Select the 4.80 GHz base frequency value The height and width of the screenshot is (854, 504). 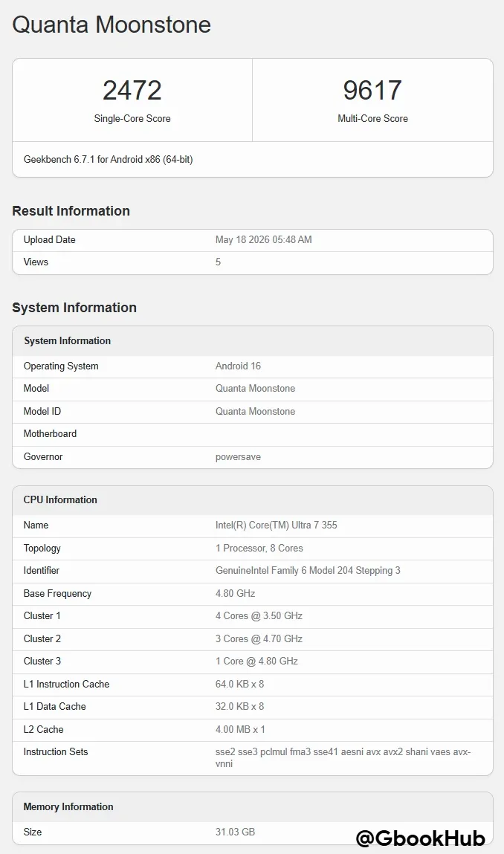pos(236,593)
